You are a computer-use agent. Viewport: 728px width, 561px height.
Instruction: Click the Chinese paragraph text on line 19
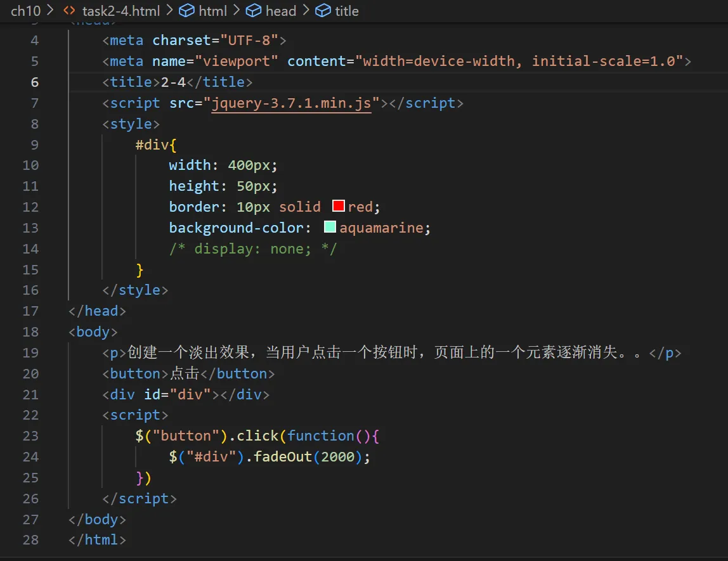click(x=384, y=352)
